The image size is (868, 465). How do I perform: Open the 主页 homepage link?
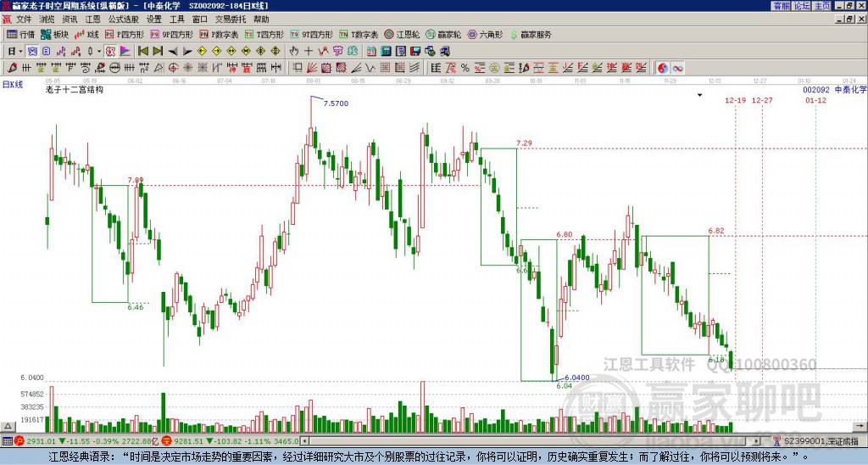click(x=821, y=6)
